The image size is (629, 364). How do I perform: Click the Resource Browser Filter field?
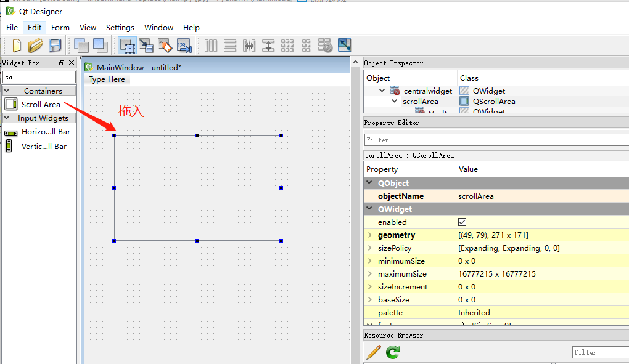pyautogui.click(x=601, y=352)
